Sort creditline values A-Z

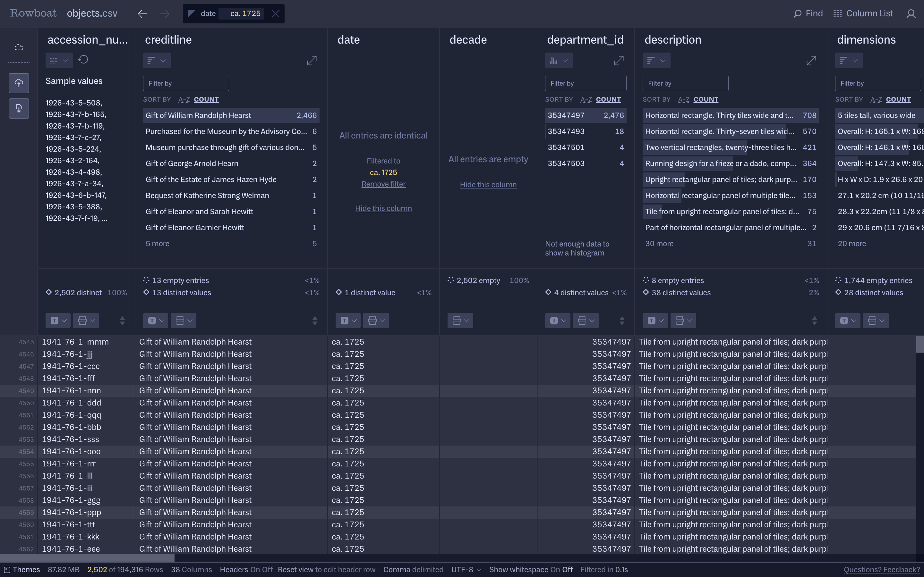pyautogui.click(x=184, y=100)
